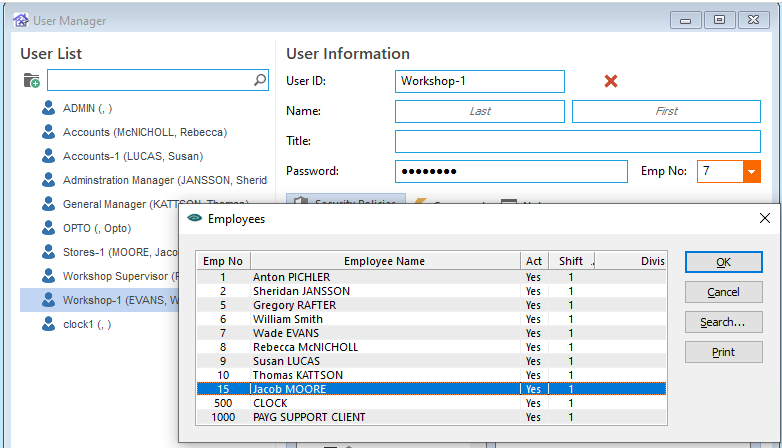Click the user icon beside Adminstration Manager
Screen dimensions: 782x448
[x=48, y=180]
